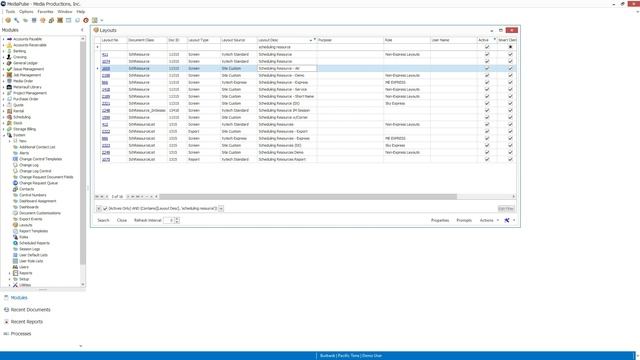Viewport: 640px width, 360px height.
Task: Toggle Active checkbox for Scheduling Resource - Short Name
Action: pyautogui.click(x=487, y=96)
